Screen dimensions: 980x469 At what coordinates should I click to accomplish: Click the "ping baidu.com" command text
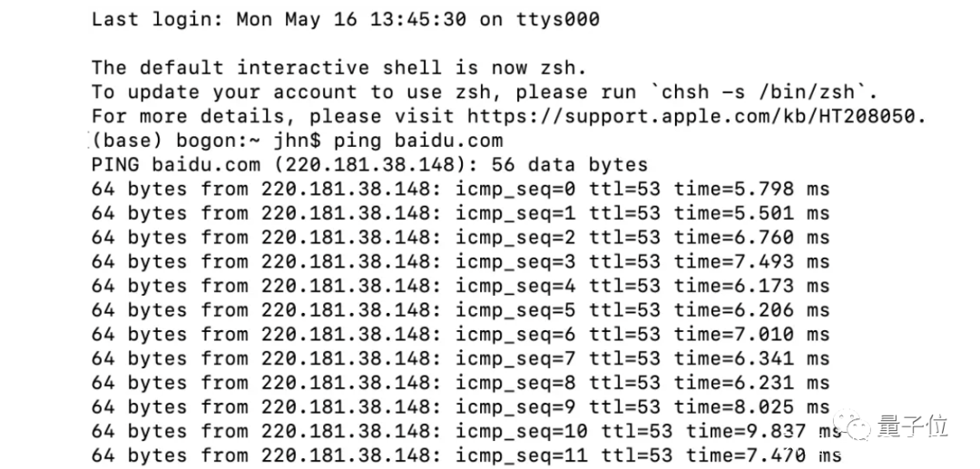[x=418, y=141]
